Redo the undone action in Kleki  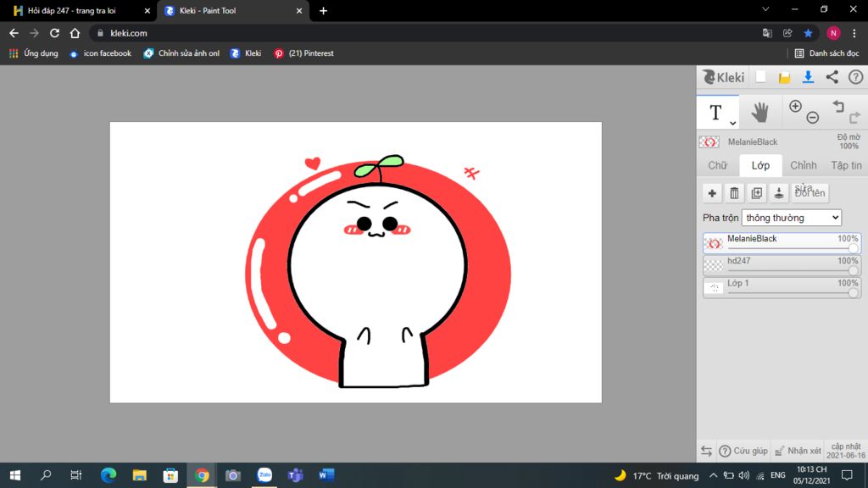tap(854, 117)
